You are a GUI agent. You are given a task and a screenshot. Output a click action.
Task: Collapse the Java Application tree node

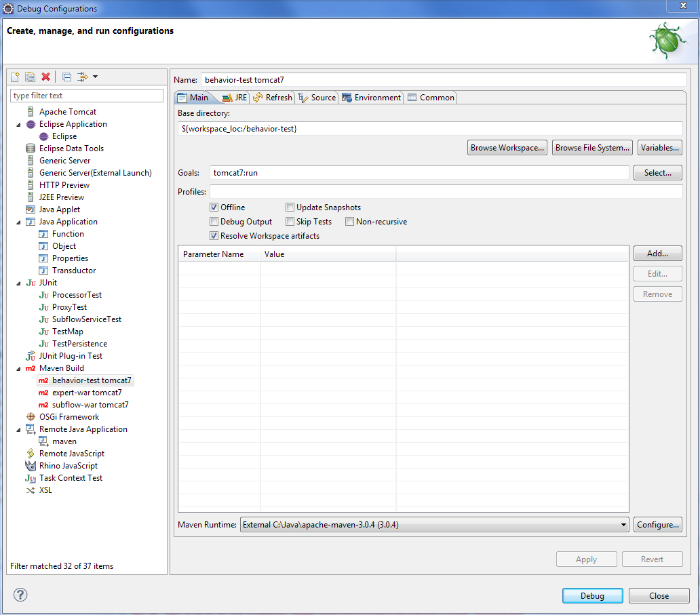[x=18, y=222]
